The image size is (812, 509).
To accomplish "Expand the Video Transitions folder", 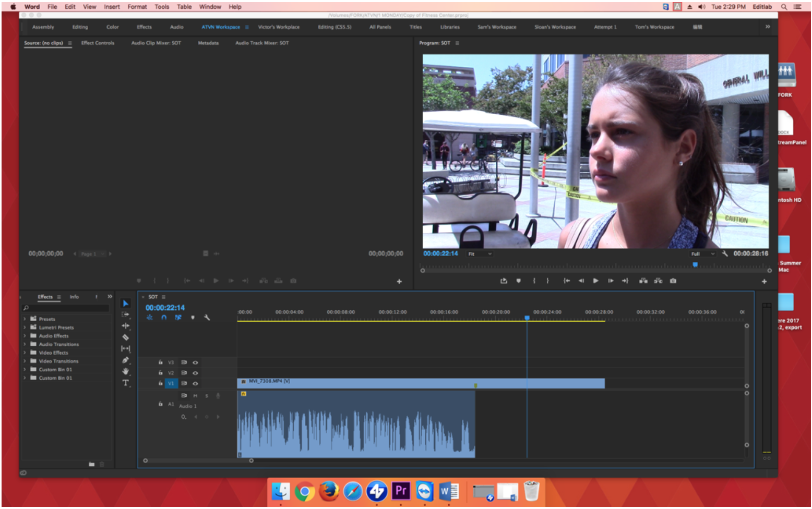I will 25,361.
